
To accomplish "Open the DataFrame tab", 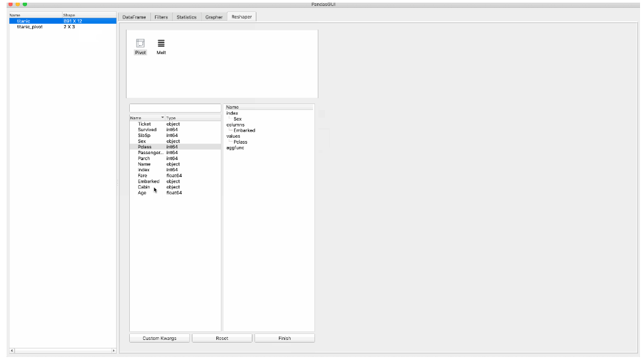I will tap(134, 17).
